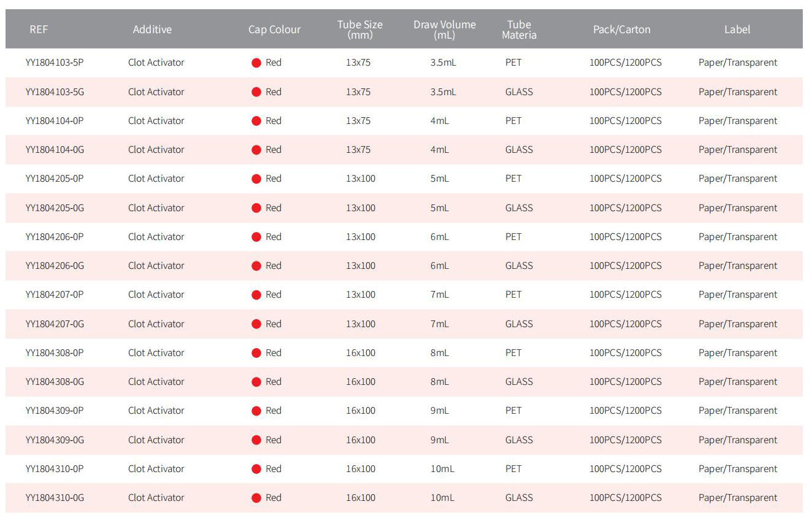The height and width of the screenshot is (523, 812).
Task: Click the Tube Materia header
Action: coord(519,29)
